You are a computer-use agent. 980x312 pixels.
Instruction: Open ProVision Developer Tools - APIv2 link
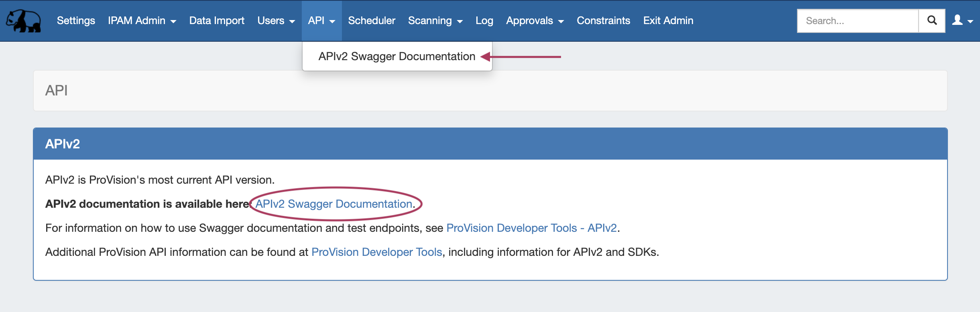[531, 228]
